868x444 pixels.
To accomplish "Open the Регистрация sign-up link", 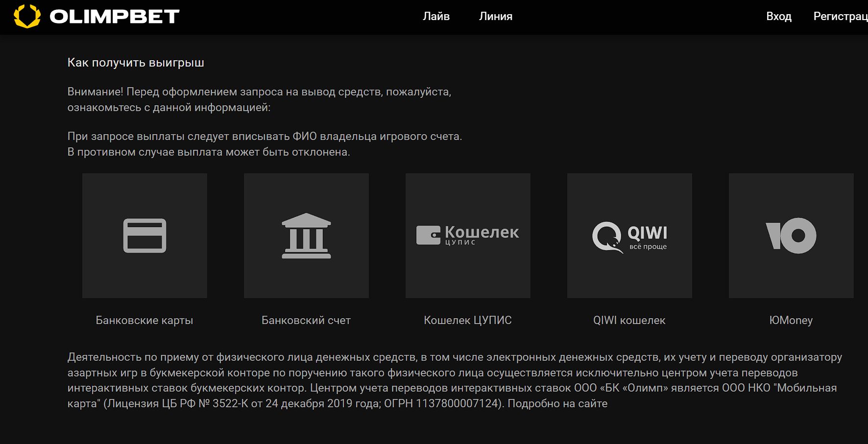I will tap(841, 16).
